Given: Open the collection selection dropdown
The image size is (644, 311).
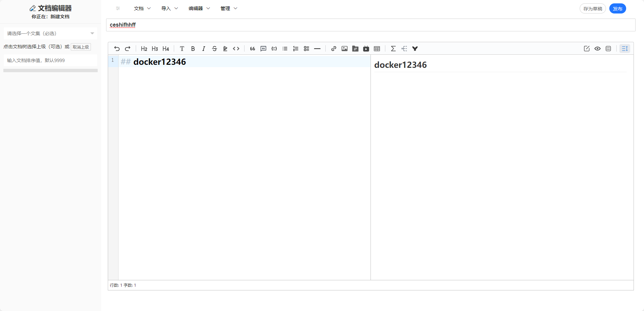Looking at the screenshot, I should pos(51,33).
